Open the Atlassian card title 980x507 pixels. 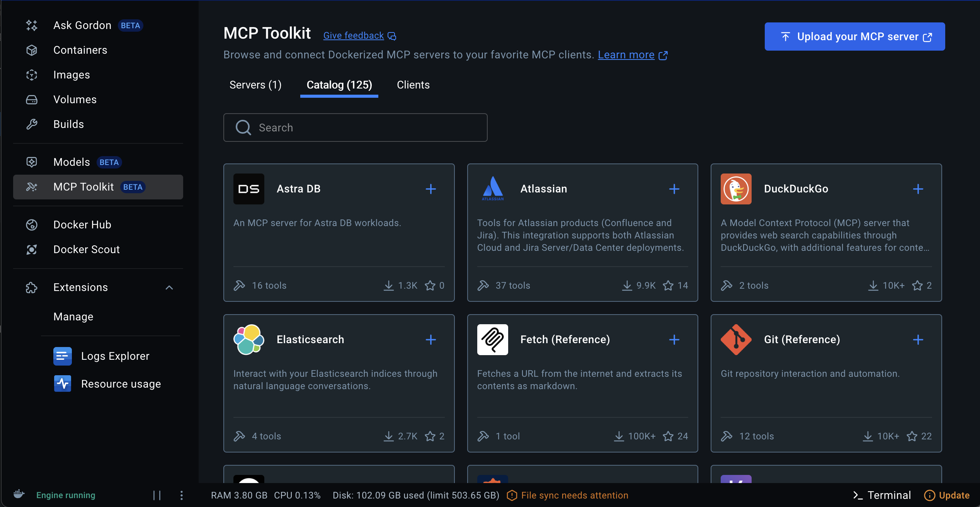544,189
